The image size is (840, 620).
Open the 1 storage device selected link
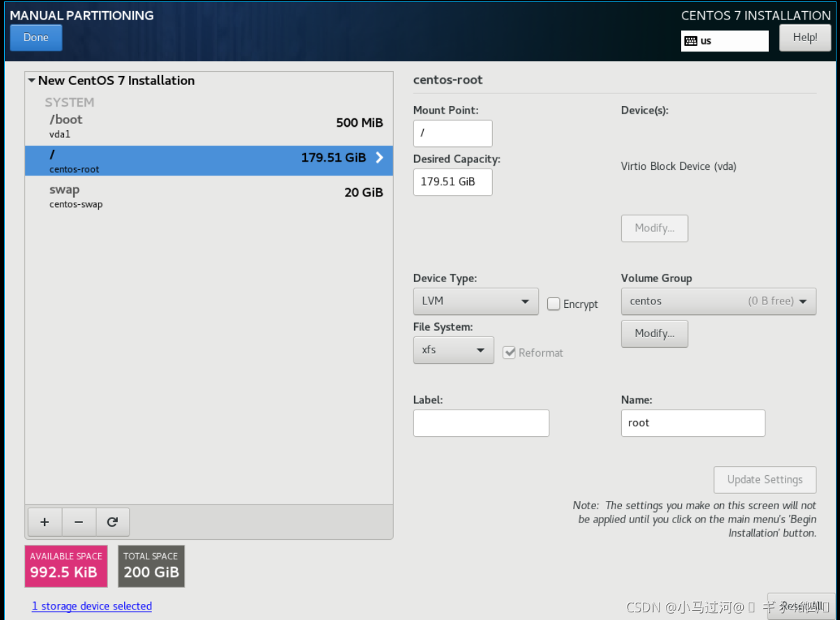pos(91,606)
